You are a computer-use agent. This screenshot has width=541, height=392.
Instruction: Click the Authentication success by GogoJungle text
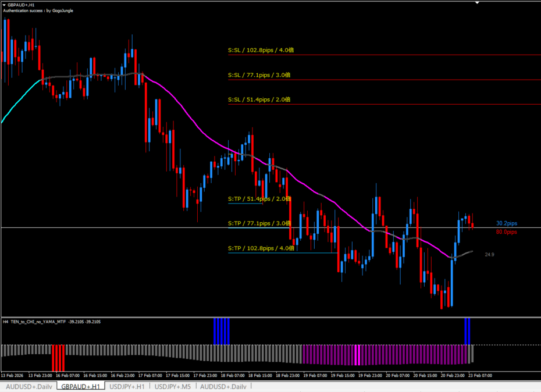pos(38,10)
